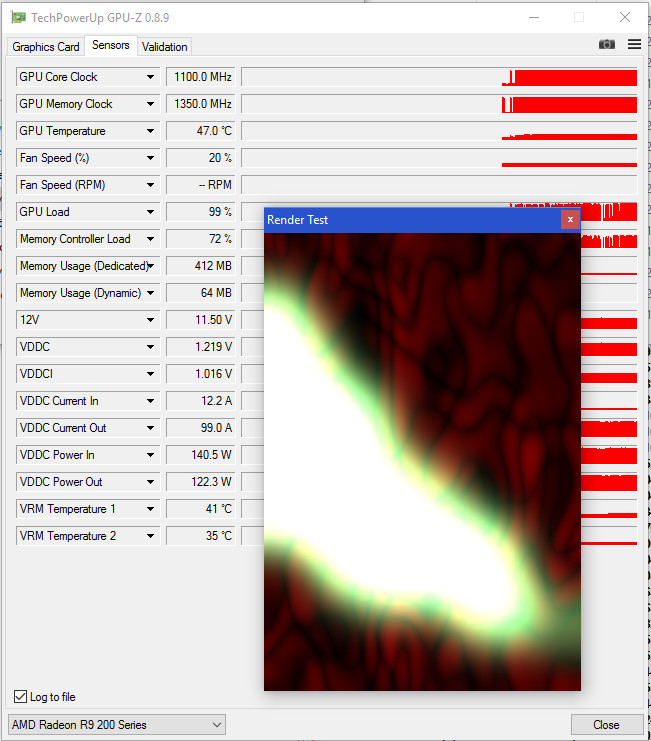
Task: Expand the Fan Speed (RPM) dropdown
Action: (x=150, y=184)
